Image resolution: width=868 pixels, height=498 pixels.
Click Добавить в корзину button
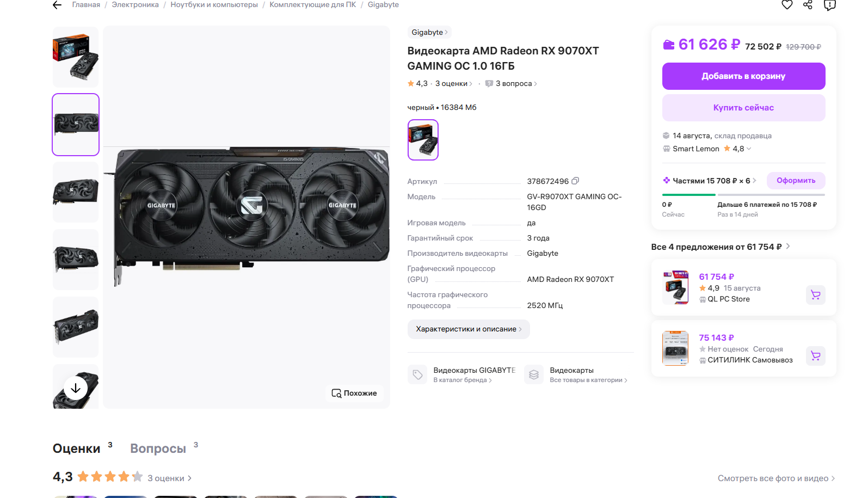click(743, 76)
